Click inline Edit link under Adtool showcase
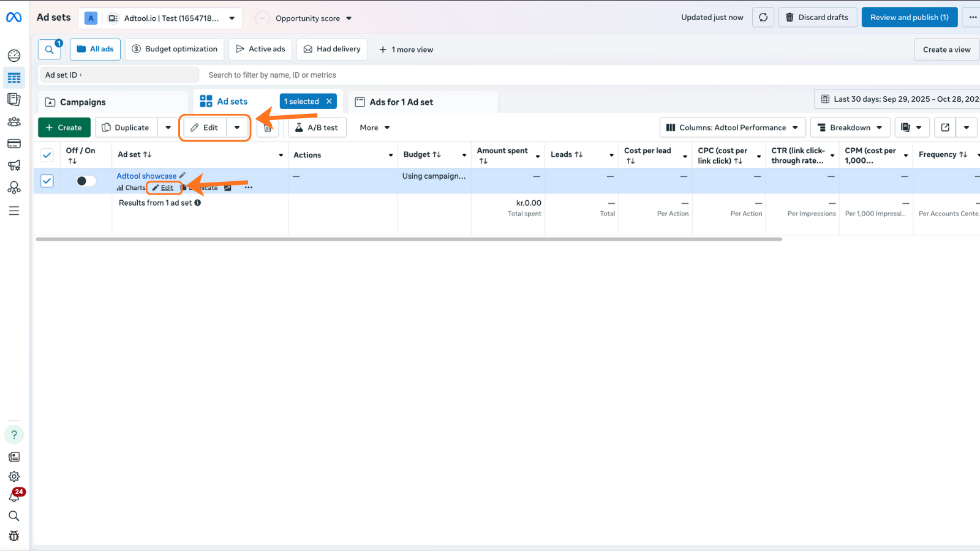The image size is (980, 551). pos(164,188)
